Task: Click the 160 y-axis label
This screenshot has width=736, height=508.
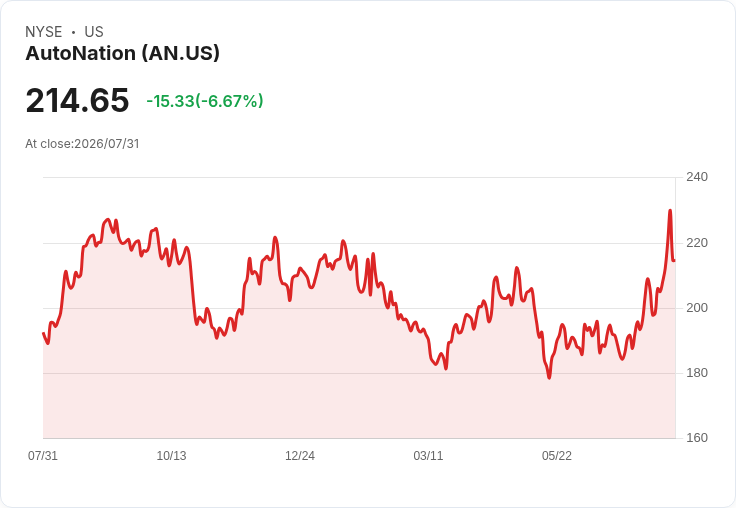Action: pos(697,438)
